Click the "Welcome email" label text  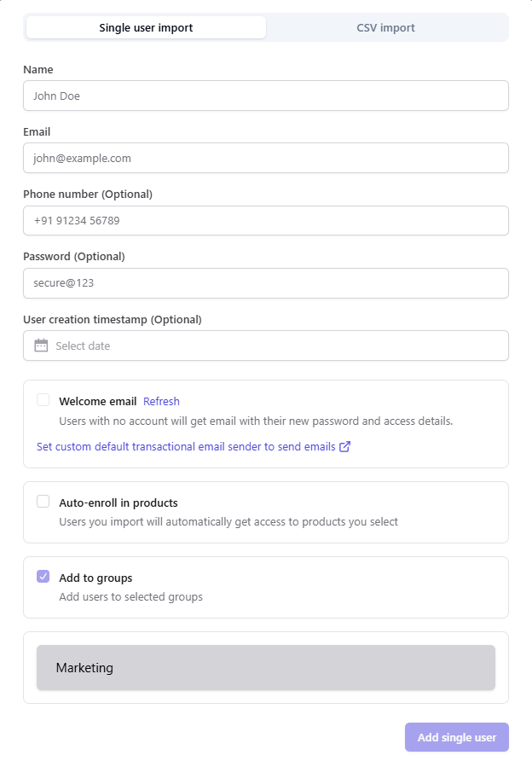(x=97, y=401)
